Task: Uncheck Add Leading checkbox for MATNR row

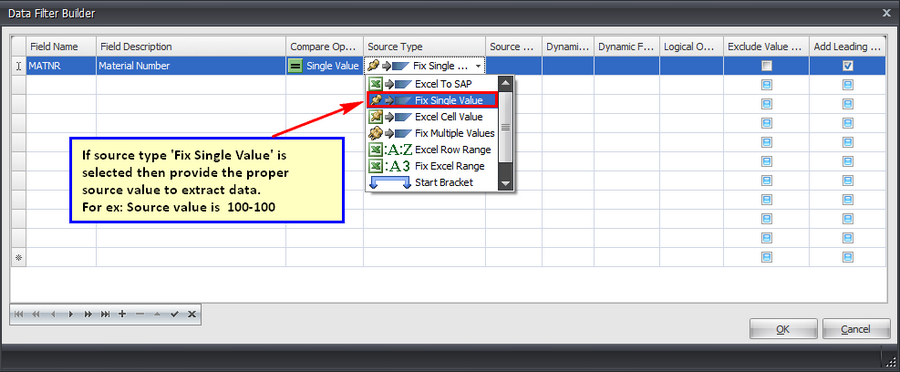Action: coord(847,66)
